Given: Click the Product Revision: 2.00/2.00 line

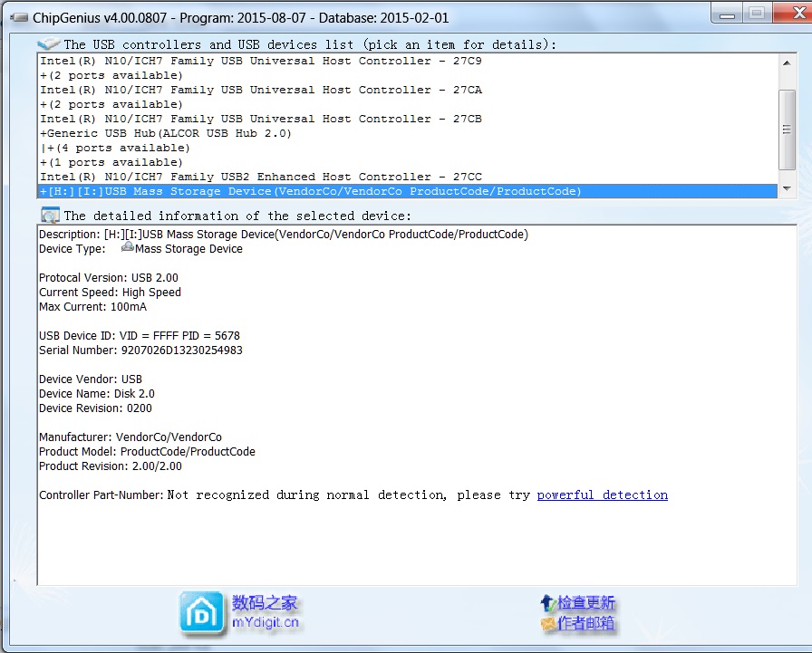Looking at the screenshot, I should (x=111, y=466).
